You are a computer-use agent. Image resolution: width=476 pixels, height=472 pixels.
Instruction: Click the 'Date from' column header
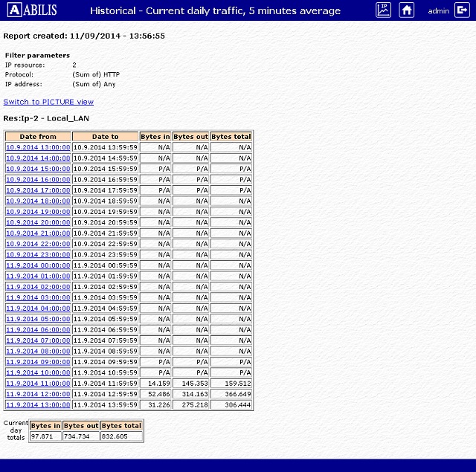click(38, 137)
